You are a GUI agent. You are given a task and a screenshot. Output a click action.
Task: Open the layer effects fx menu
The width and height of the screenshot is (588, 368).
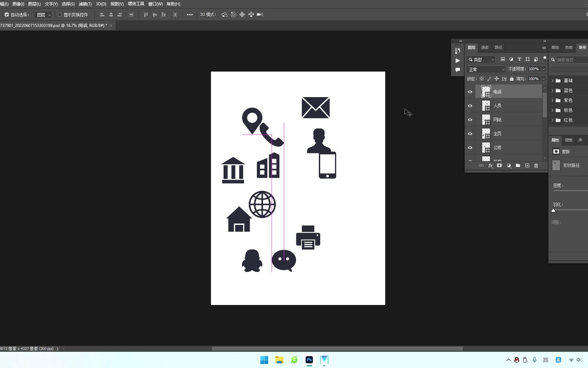click(x=490, y=166)
